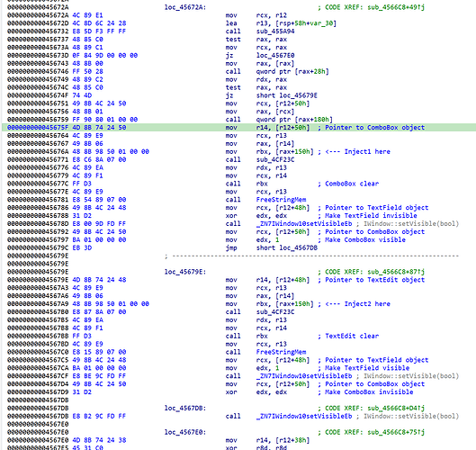This screenshot has width=476, height=450.
Task: Click the 'qword ptr [rax+28h]' operand
Action: (x=292, y=71)
